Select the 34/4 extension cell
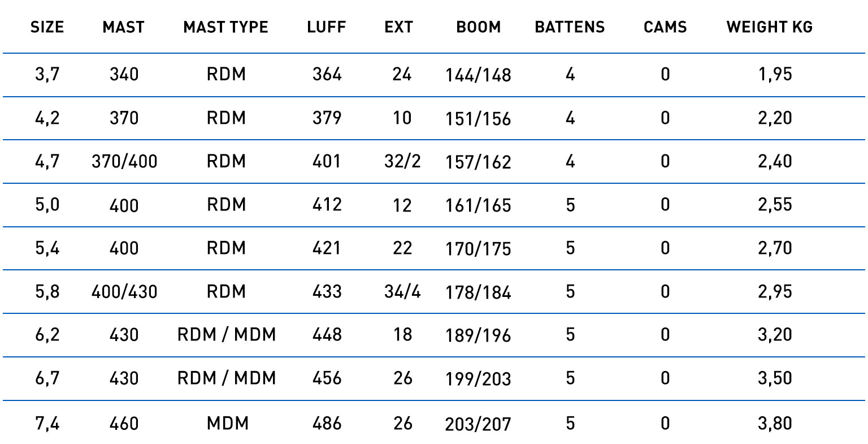This screenshot has width=868, height=444. pos(402,292)
